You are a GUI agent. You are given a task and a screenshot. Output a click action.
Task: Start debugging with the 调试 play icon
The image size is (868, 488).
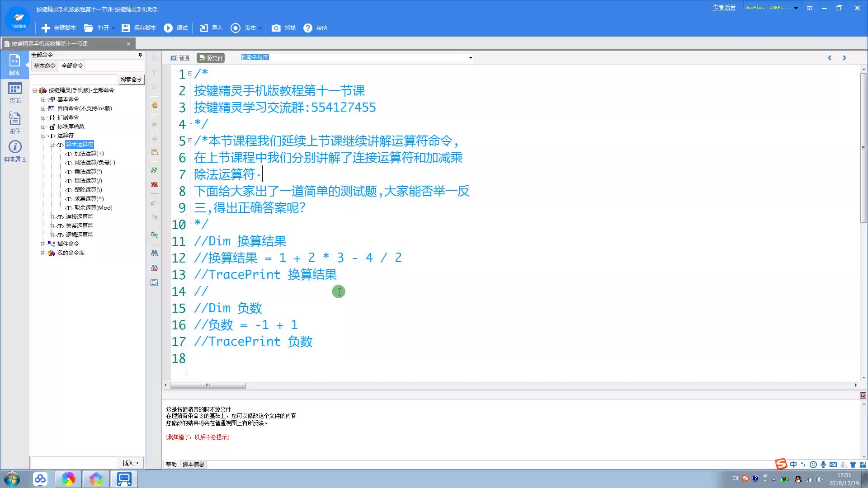[x=168, y=28]
